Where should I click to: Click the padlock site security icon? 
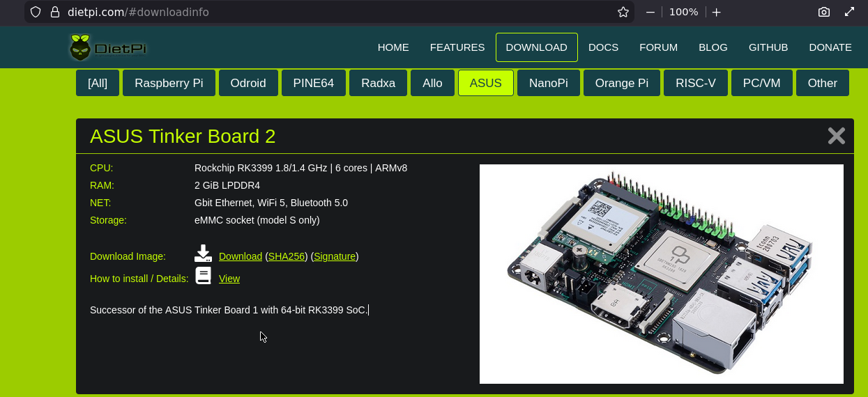(x=55, y=12)
